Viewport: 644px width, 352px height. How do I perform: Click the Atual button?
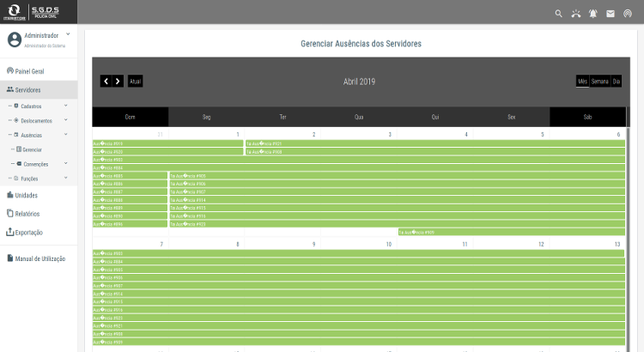point(135,81)
